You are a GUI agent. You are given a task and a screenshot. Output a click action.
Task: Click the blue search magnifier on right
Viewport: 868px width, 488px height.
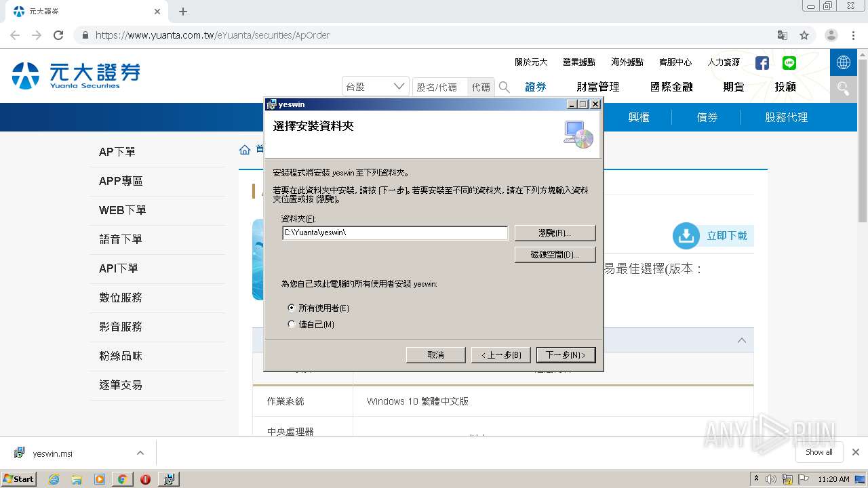pos(844,88)
